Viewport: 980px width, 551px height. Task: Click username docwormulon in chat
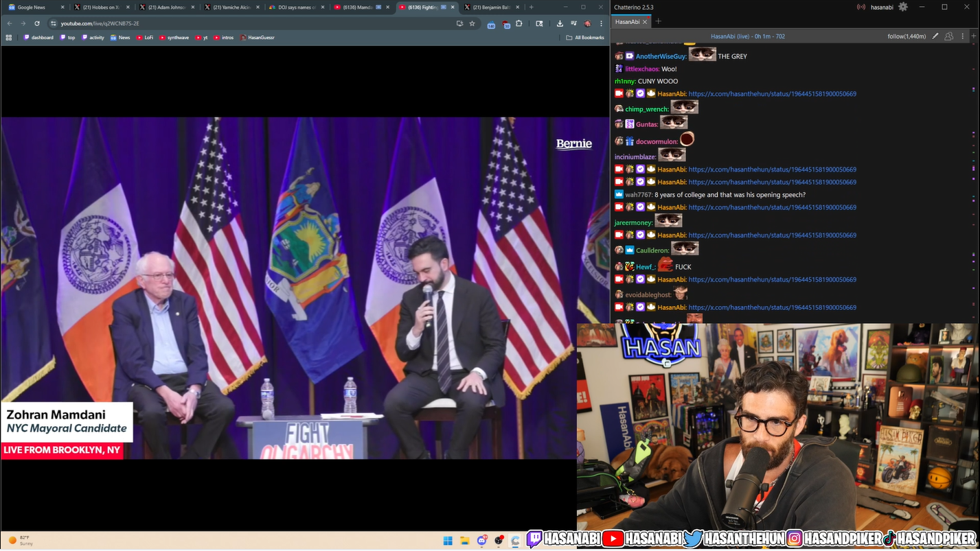[657, 142]
